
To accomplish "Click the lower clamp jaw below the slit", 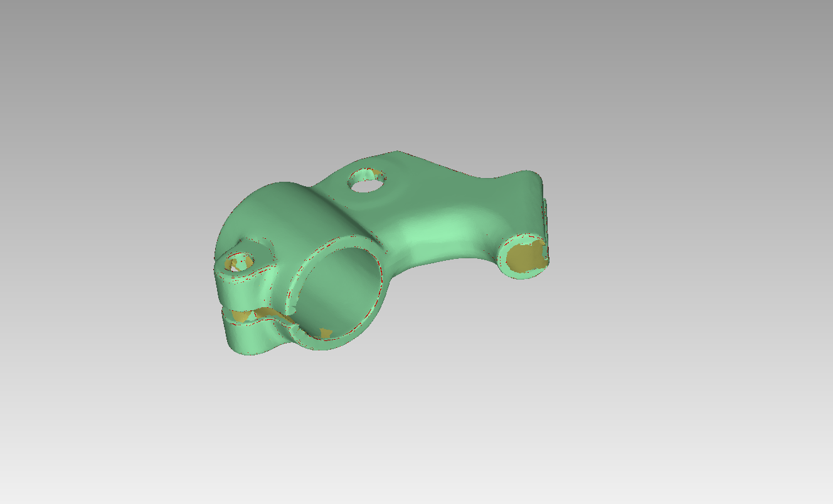I will pos(251,339).
